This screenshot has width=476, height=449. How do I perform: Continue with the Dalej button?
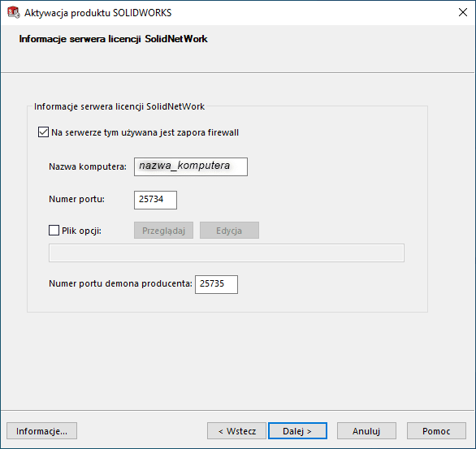coord(297,431)
